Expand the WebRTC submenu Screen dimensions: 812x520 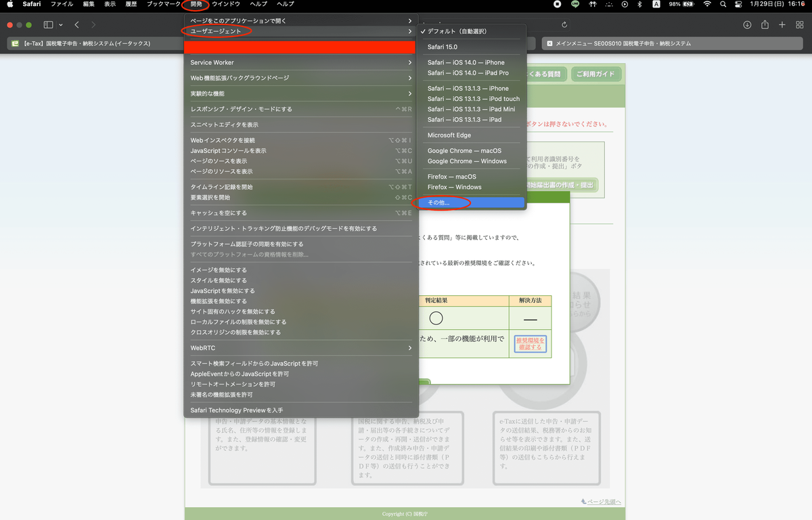pos(301,348)
